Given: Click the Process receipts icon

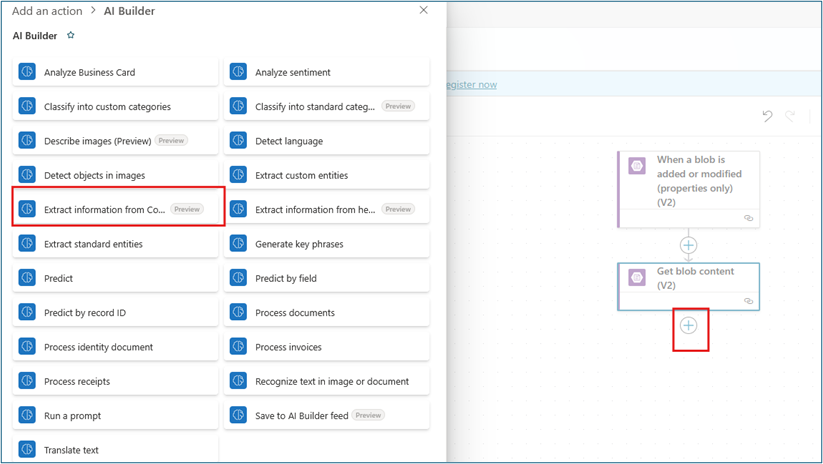Looking at the screenshot, I should point(27,381).
